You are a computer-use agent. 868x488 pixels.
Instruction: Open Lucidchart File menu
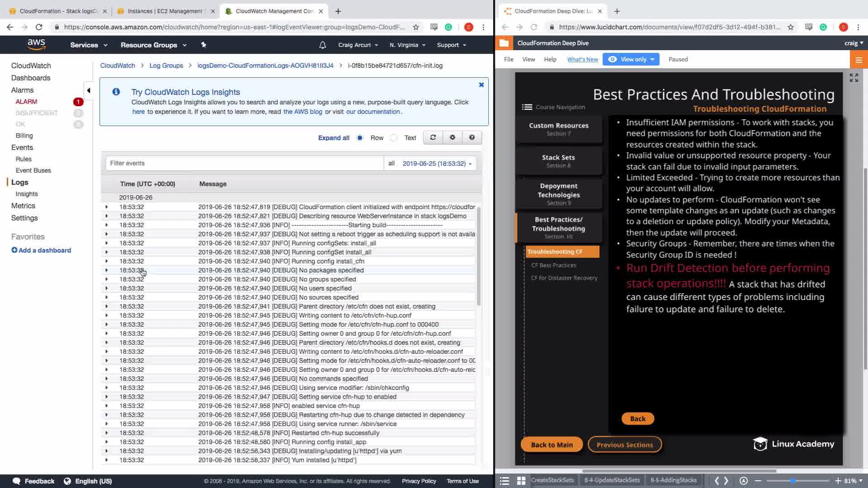509,59
